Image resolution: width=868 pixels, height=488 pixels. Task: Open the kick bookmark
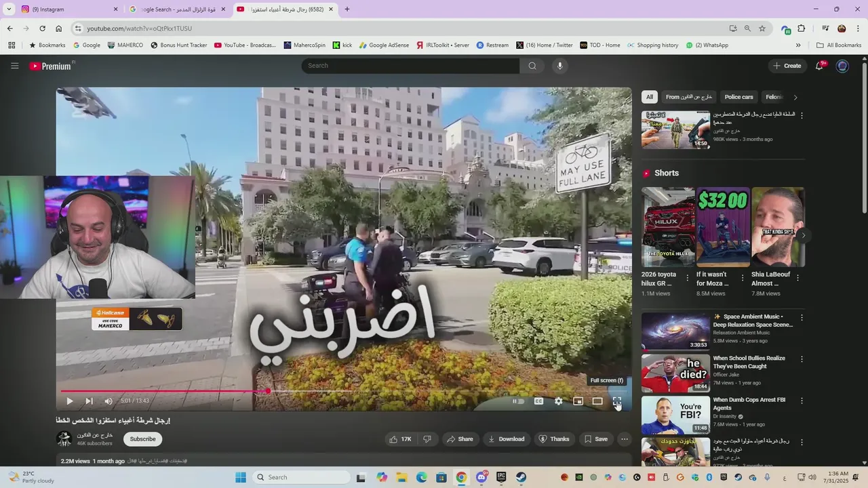[342, 45]
